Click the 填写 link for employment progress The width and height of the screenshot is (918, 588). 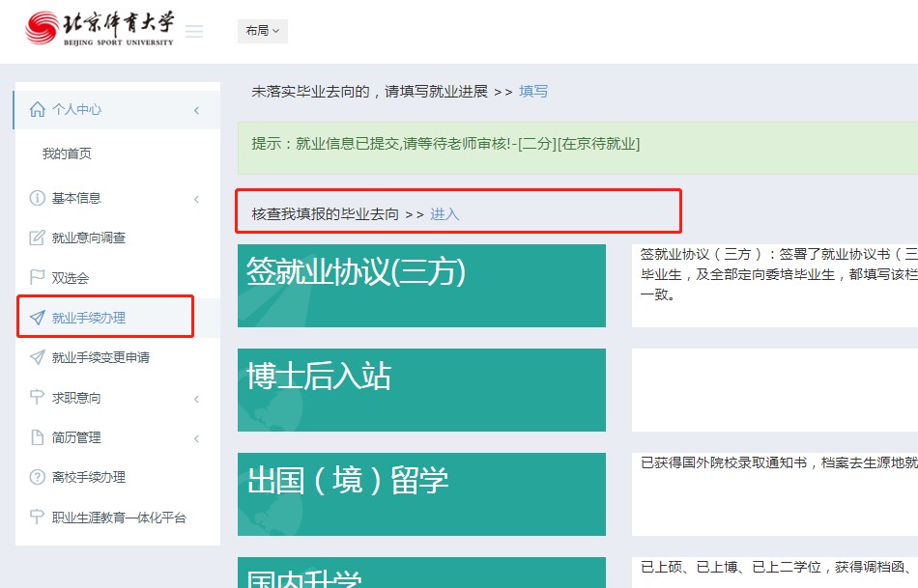tap(533, 92)
